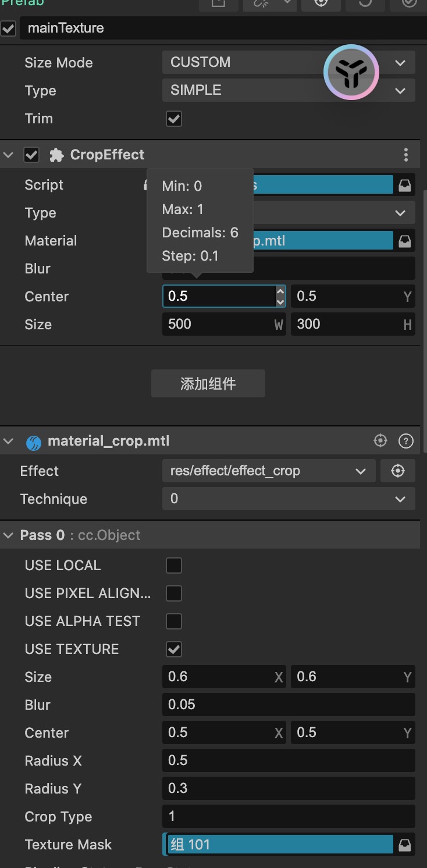
Task: Increment Center X value with stepper arrow
Action: [280, 291]
